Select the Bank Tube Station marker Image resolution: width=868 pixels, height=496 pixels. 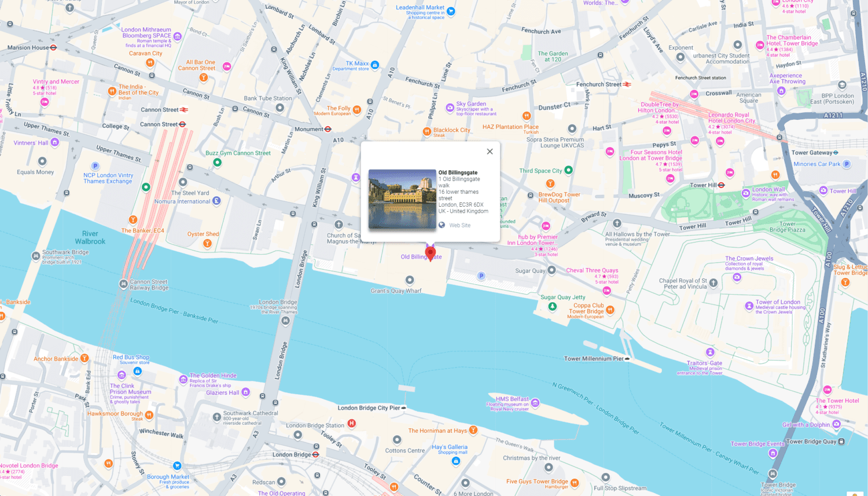279,108
